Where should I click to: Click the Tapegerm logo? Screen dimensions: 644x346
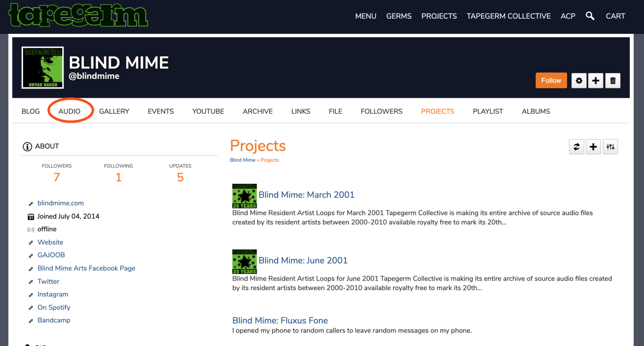(x=78, y=15)
